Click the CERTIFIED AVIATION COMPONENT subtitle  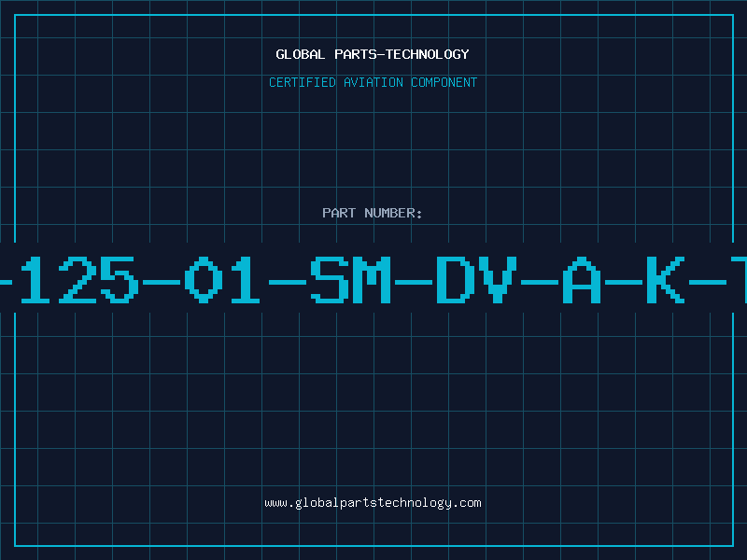click(373, 82)
